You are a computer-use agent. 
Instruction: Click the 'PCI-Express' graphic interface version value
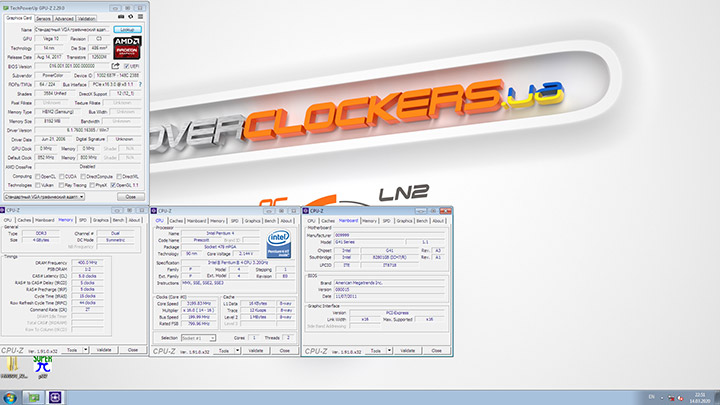(397, 313)
